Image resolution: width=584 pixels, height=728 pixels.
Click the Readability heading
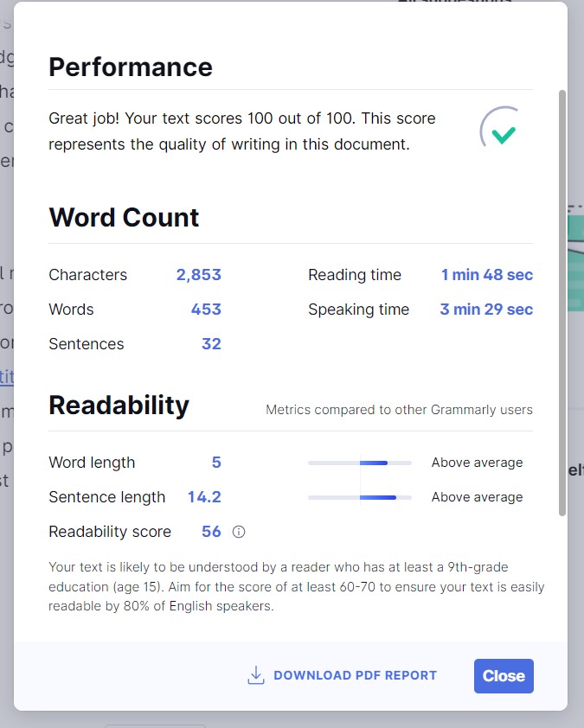[119, 406]
